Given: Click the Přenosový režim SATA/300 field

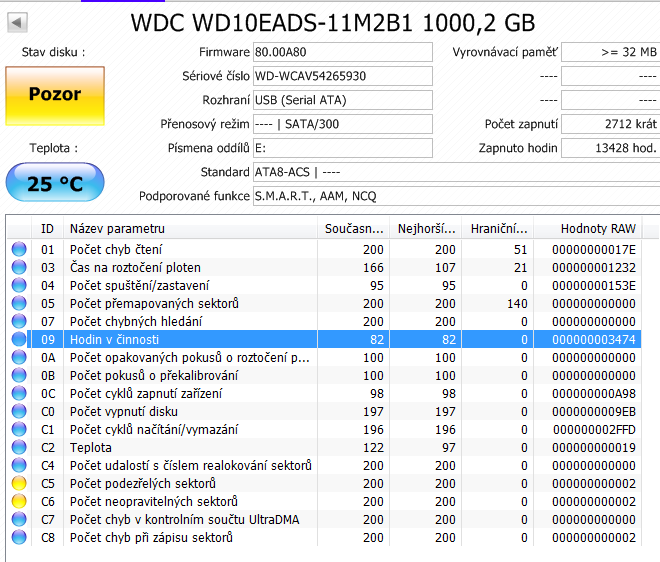Looking at the screenshot, I should tap(343, 124).
